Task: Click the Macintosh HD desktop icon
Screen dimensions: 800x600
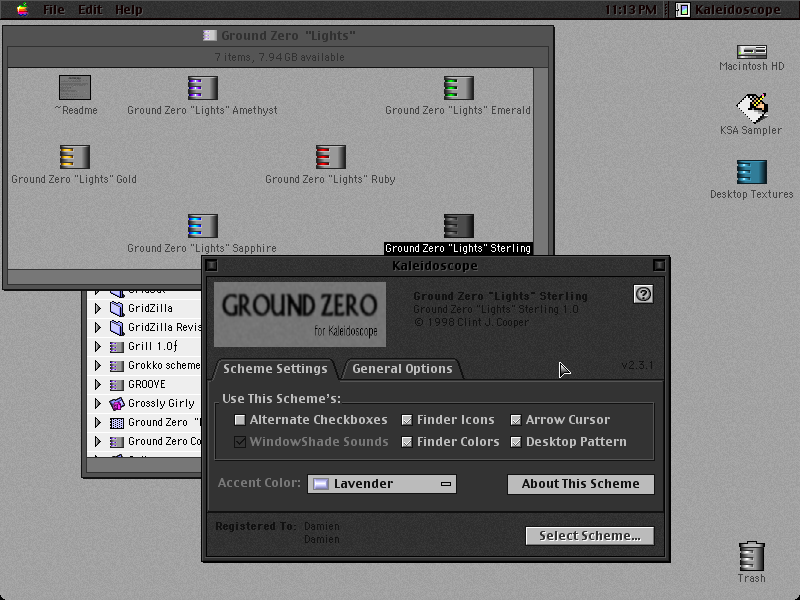Action: [752, 51]
